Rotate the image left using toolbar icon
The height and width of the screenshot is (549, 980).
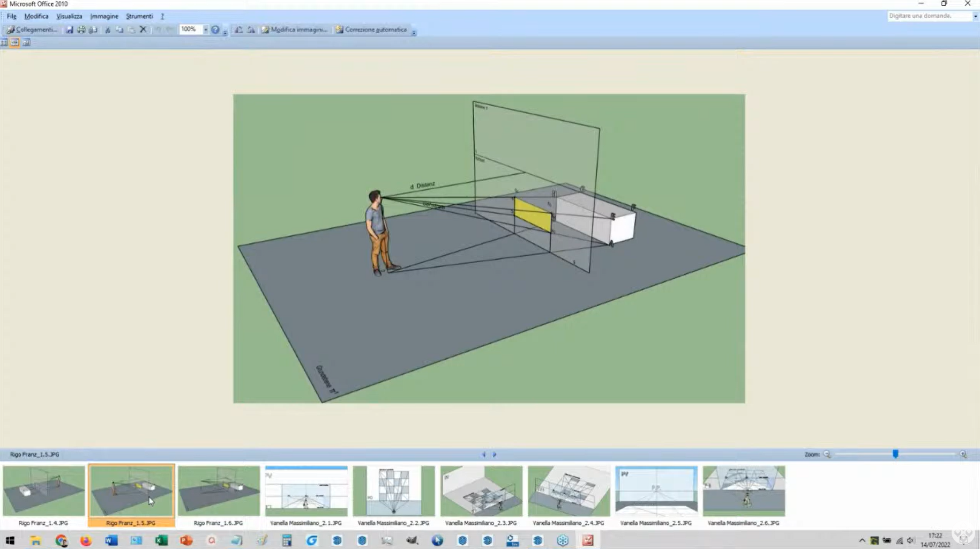point(238,30)
